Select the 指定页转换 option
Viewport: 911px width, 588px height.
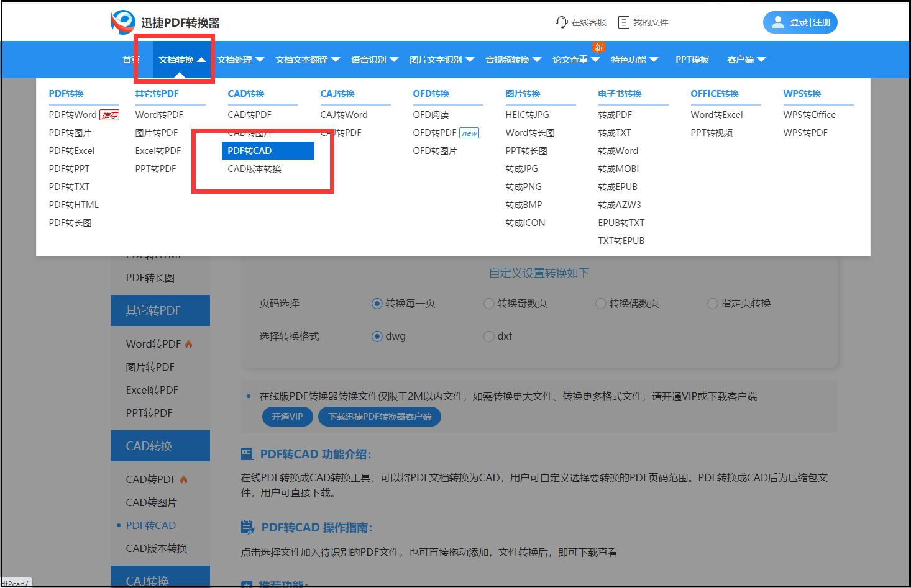(x=712, y=304)
